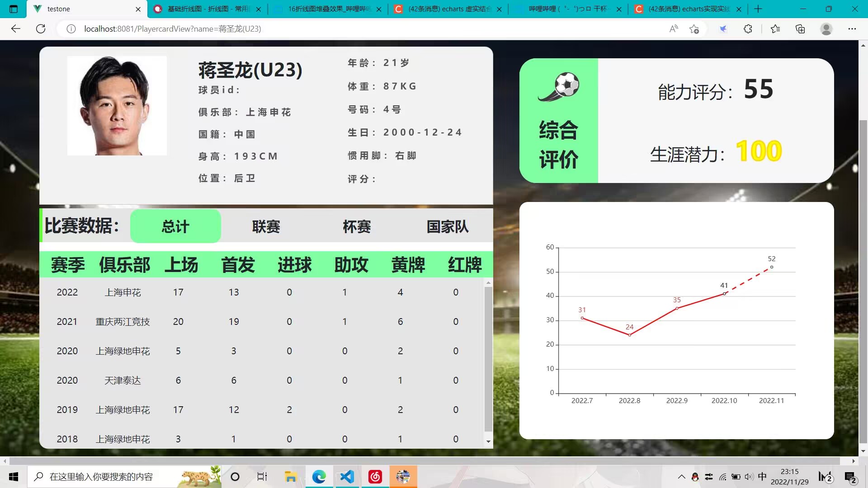Image resolution: width=868 pixels, height=488 pixels.
Task: Open NetEase Music icon in taskbar
Action: 375,477
